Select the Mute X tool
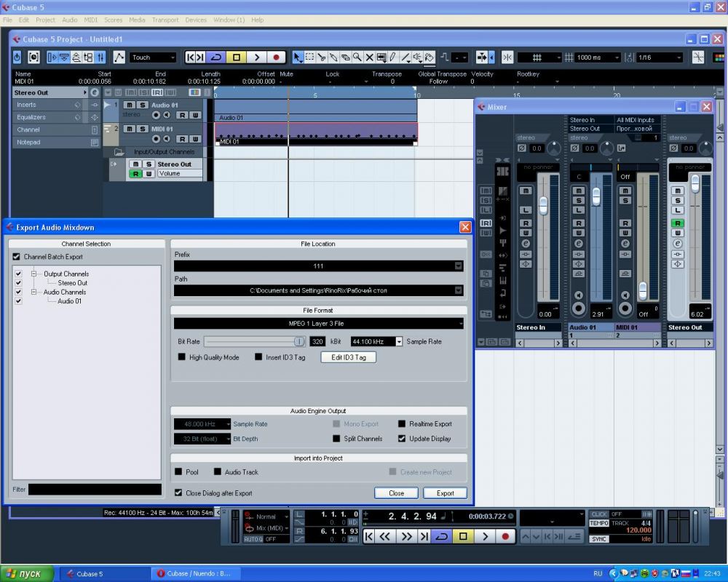 point(370,57)
